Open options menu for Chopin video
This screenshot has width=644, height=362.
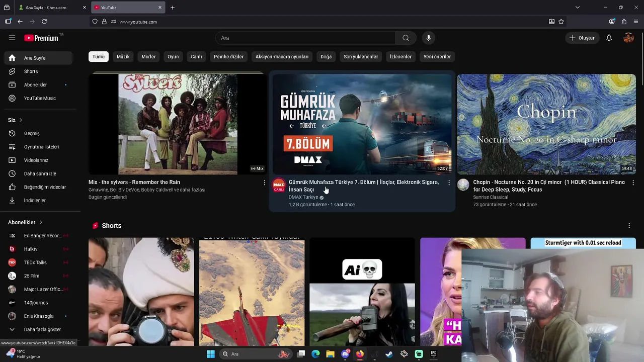point(633,183)
